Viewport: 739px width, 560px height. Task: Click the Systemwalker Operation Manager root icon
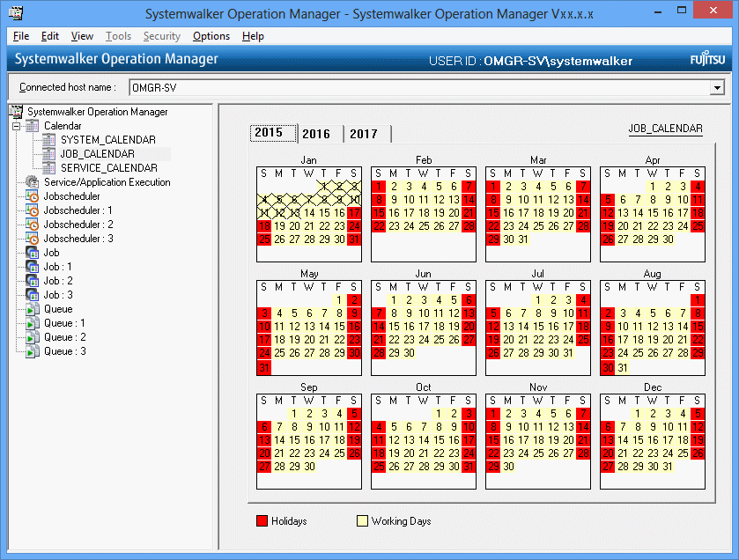click(x=17, y=112)
